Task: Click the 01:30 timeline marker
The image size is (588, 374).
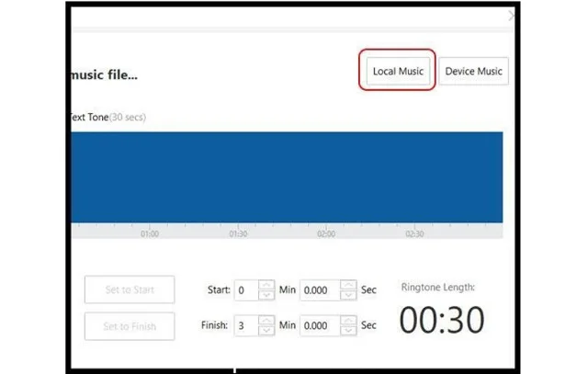Action: [238, 233]
